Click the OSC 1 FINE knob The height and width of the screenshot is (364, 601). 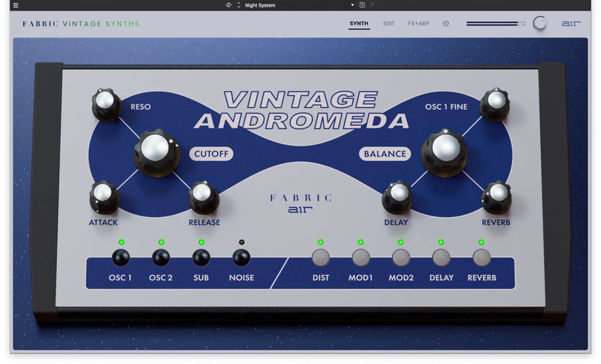pyautogui.click(x=495, y=104)
